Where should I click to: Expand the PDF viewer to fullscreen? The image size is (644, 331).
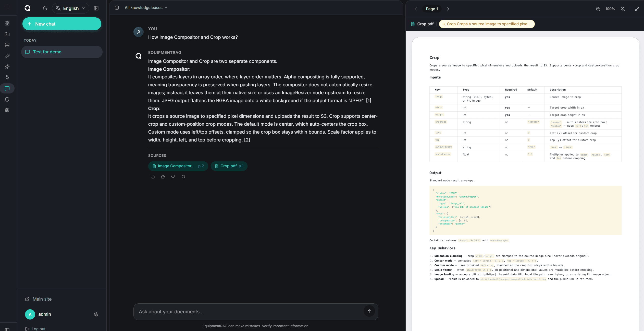[637, 9]
